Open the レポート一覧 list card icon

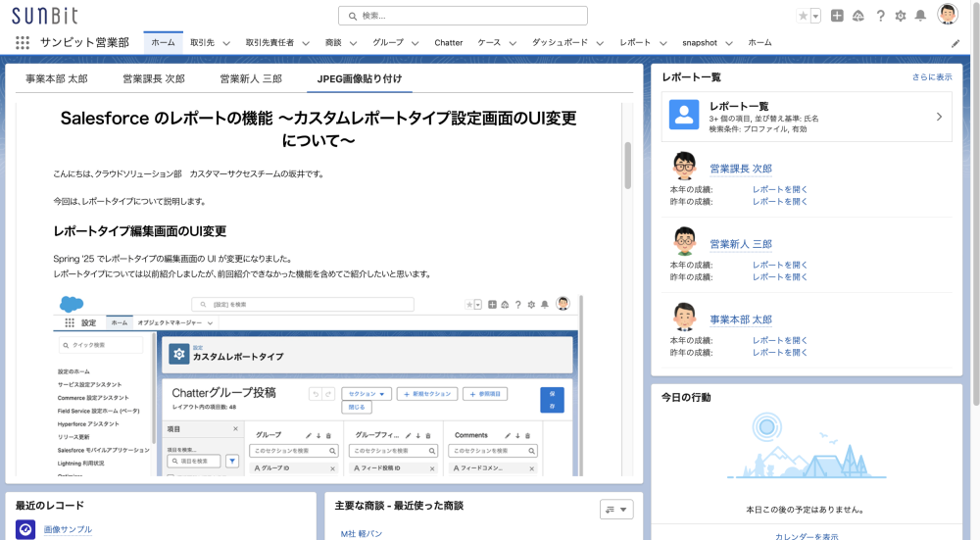point(684,115)
